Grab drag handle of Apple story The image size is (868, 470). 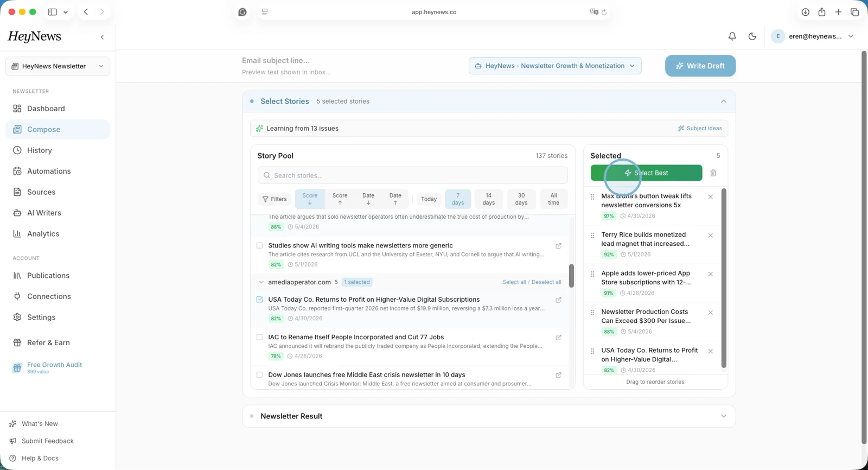click(x=592, y=274)
